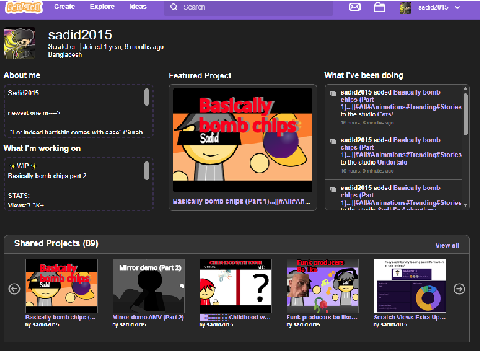Viewport: 480px width, 360px height.
Task: Click the Shared Projects (89) heading
Action: coord(56,243)
